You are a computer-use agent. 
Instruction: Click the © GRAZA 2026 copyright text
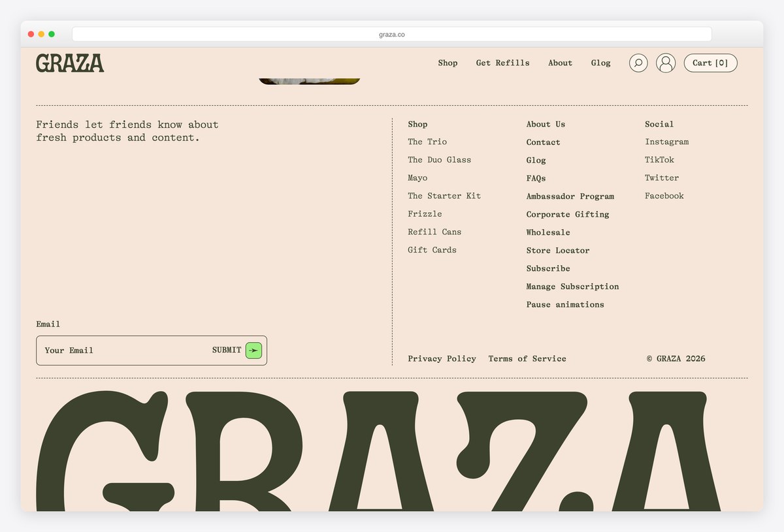[x=676, y=358]
